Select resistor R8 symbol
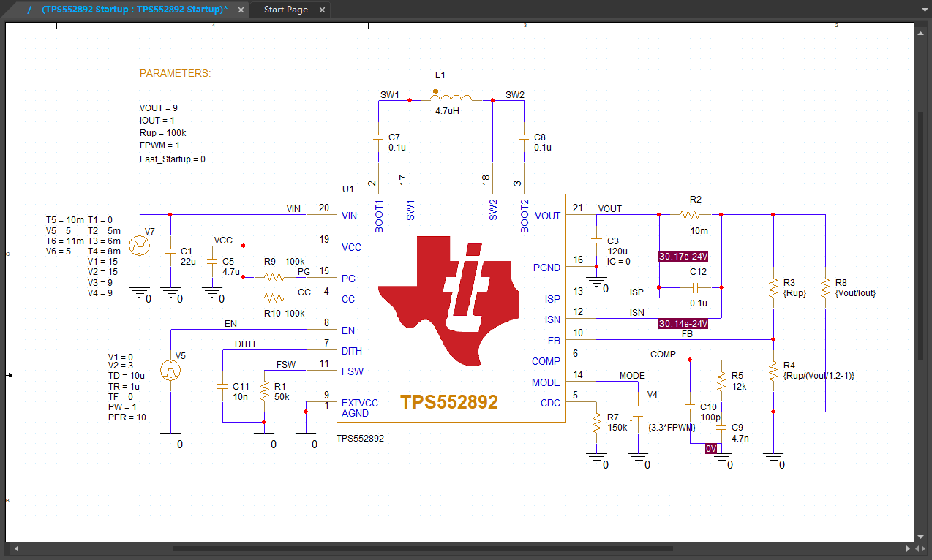 [825, 287]
